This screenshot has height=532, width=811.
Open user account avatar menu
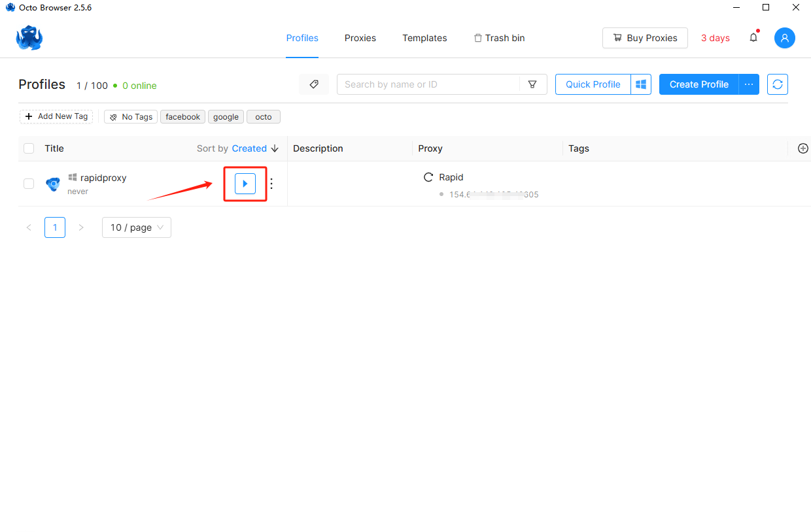pos(785,38)
